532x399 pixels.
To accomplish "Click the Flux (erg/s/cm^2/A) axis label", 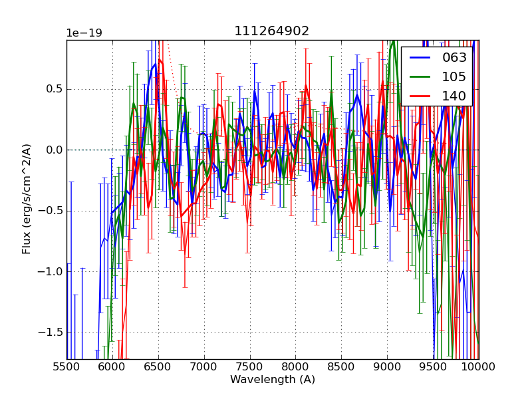I will click(x=27, y=199).
